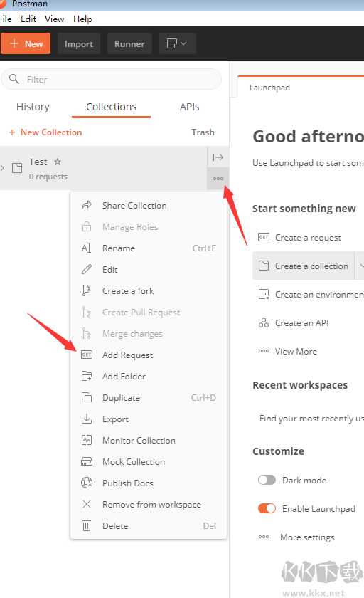Click the collection details arrow icon
This screenshot has width=364, height=598.
click(x=218, y=157)
